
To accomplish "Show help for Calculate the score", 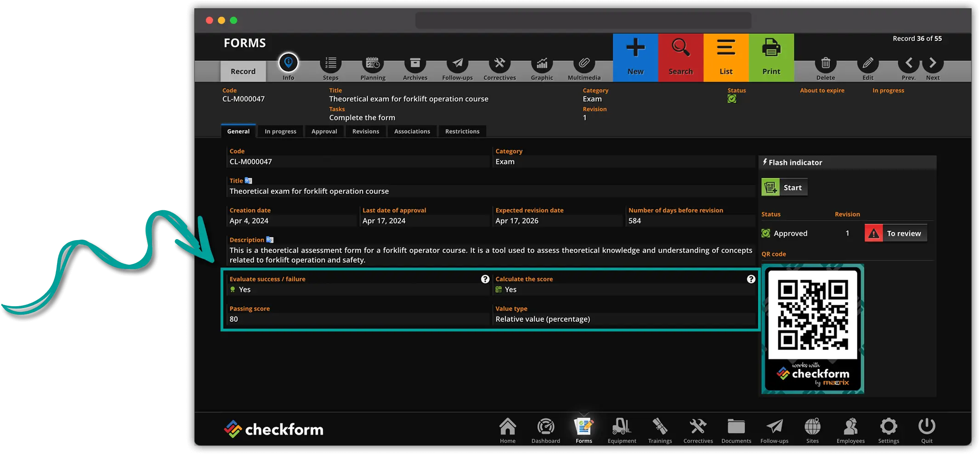I will pyautogui.click(x=751, y=279).
